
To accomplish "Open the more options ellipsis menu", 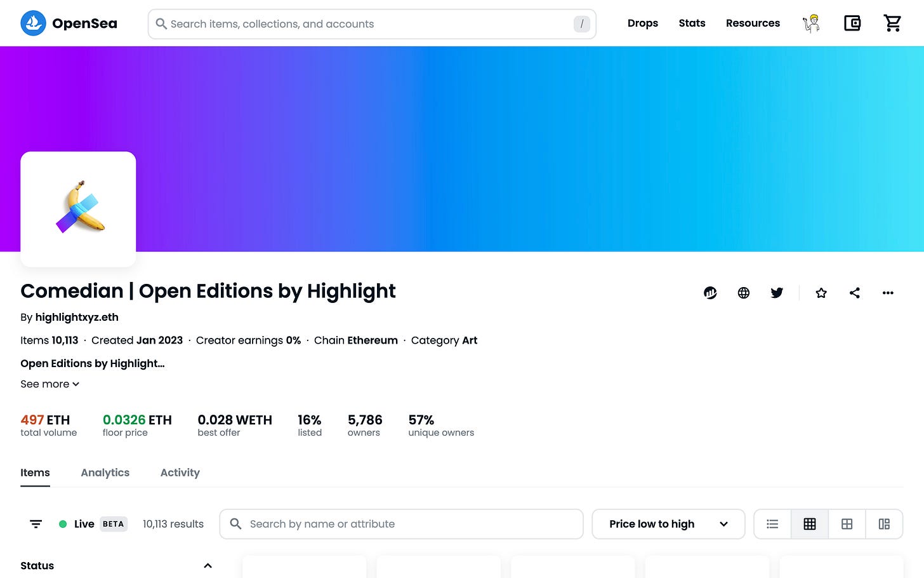I will click(x=888, y=293).
